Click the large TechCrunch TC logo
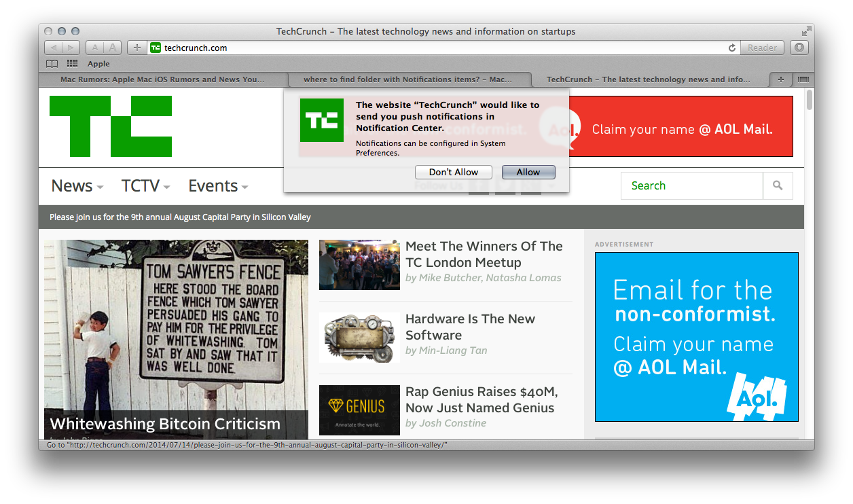Viewport: 853px width, 504px height. (x=111, y=126)
